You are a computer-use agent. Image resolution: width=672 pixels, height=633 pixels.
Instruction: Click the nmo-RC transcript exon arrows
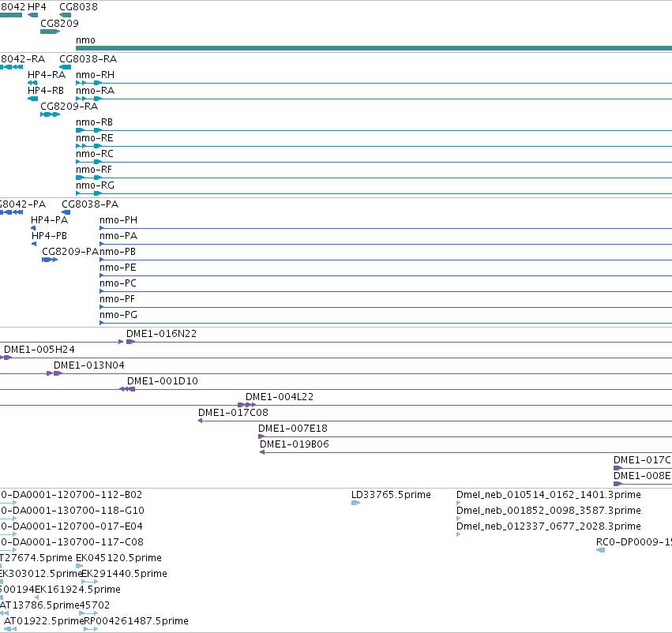click(x=88, y=162)
